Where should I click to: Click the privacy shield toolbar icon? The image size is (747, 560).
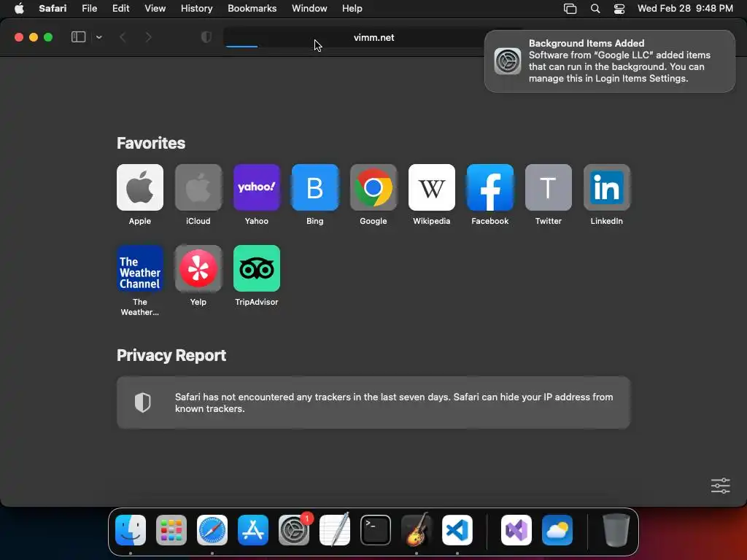(206, 37)
